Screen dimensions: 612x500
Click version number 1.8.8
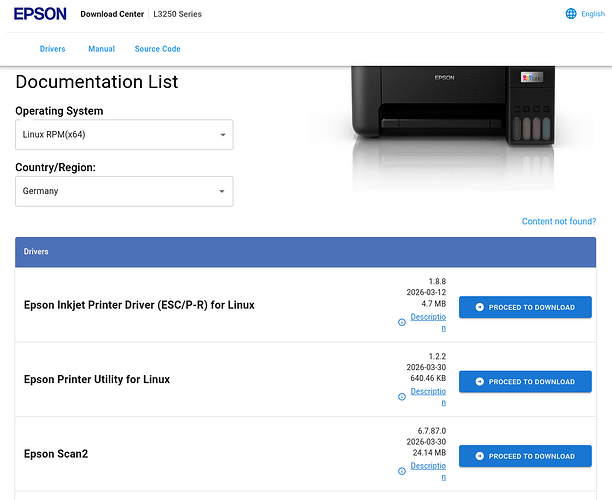tap(437, 281)
